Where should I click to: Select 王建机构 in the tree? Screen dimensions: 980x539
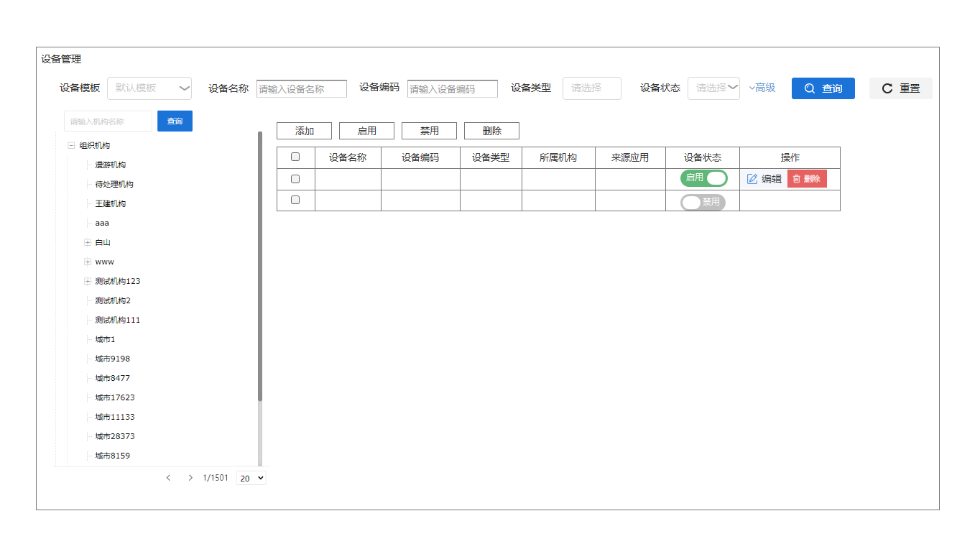[111, 203]
